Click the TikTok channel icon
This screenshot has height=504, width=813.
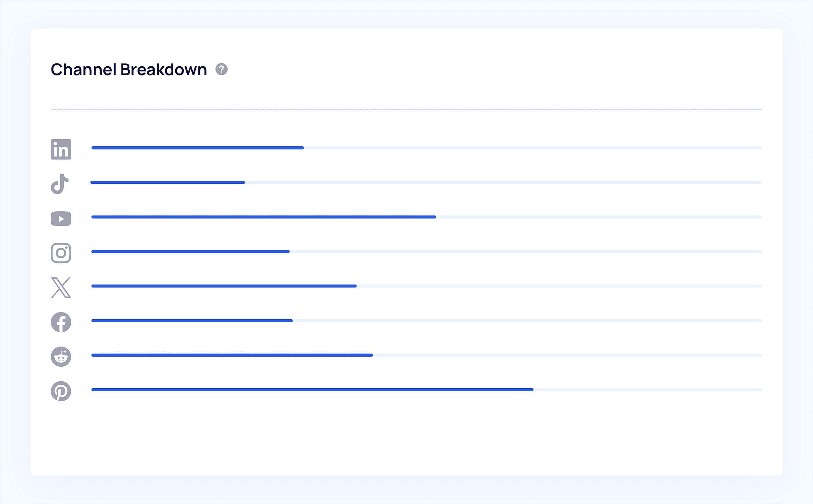(60, 184)
